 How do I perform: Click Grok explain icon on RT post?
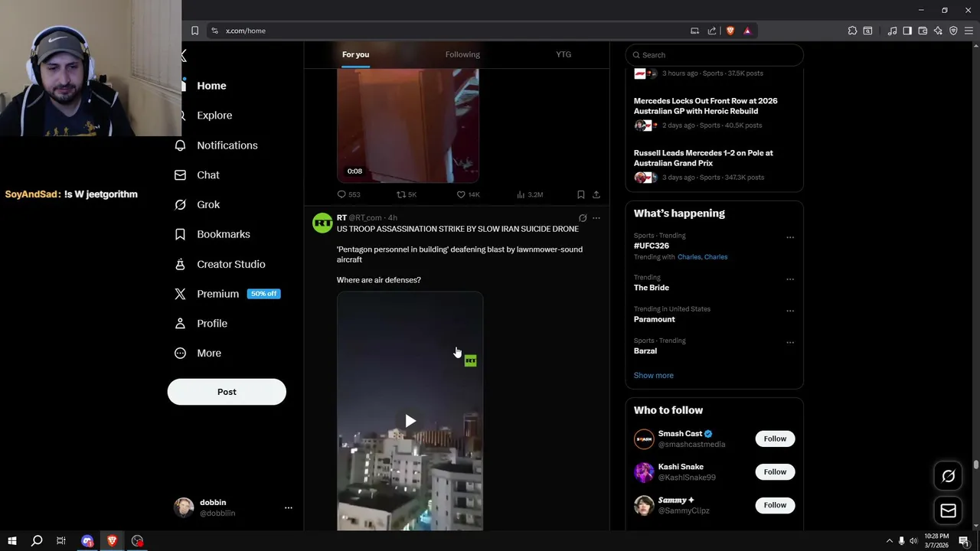[x=583, y=218]
